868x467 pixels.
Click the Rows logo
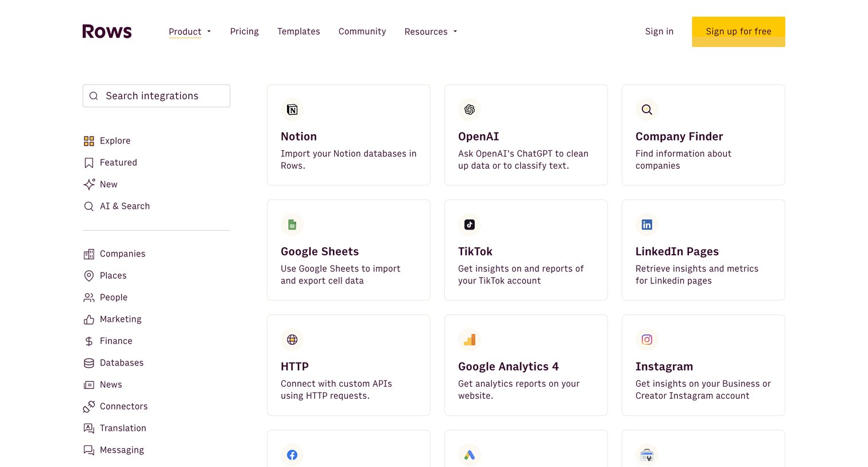(x=107, y=31)
